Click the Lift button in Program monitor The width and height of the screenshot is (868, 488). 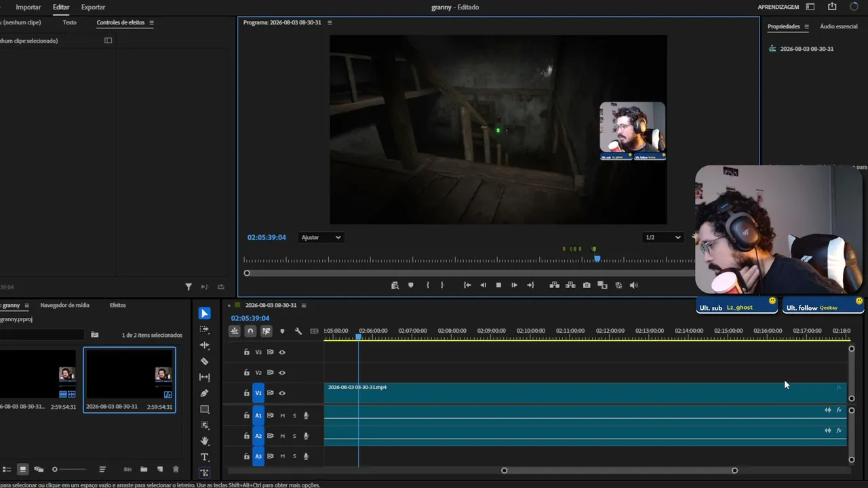(x=554, y=285)
